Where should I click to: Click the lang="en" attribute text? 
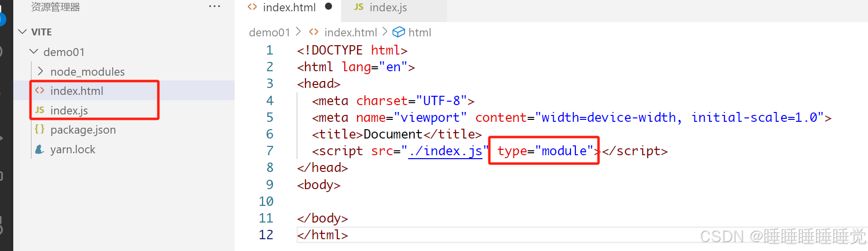[375, 67]
